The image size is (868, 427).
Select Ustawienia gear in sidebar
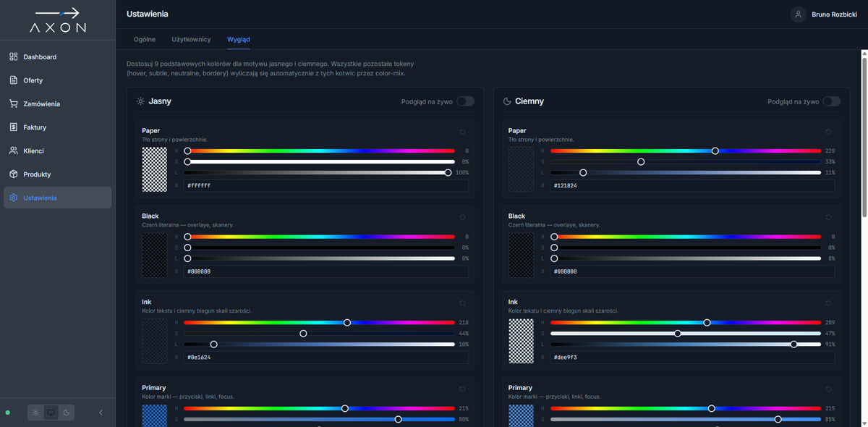[14, 198]
